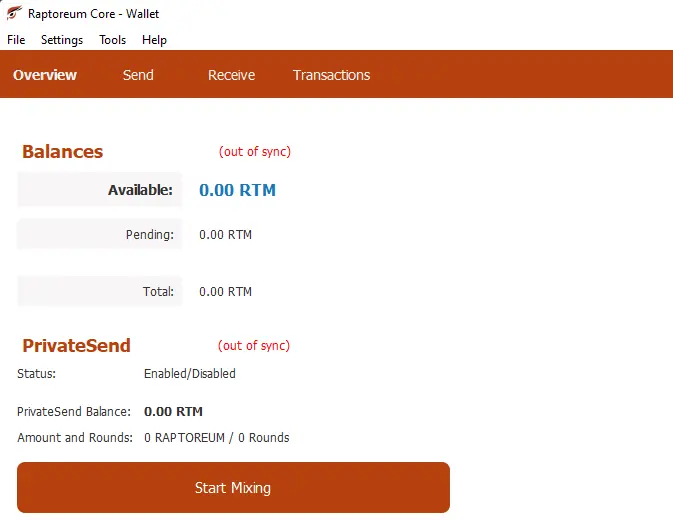Click the Balances heading
Viewport: 673px width, 520px height.
(63, 151)
